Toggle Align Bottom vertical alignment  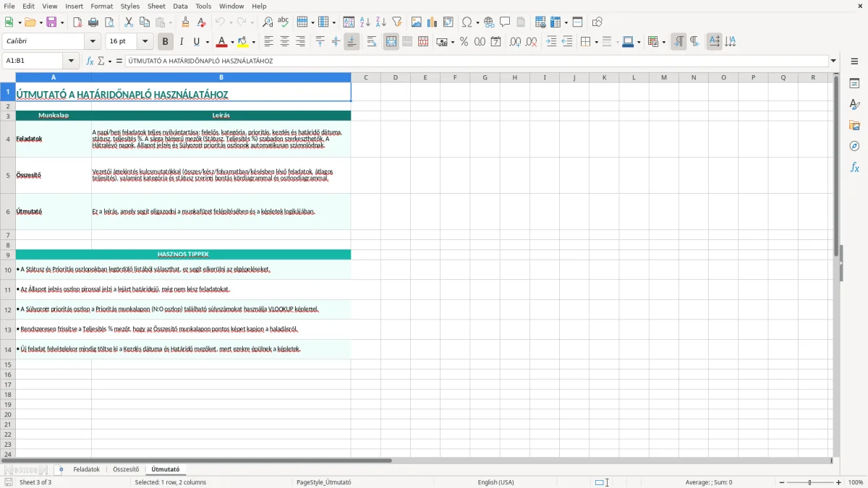pos(352,42)
